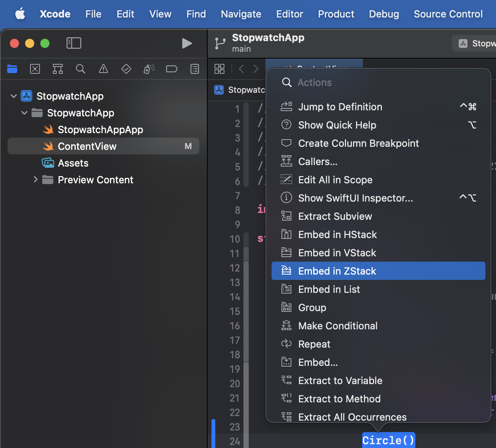
Task: Open the Product menu
Action: (336, 14)
